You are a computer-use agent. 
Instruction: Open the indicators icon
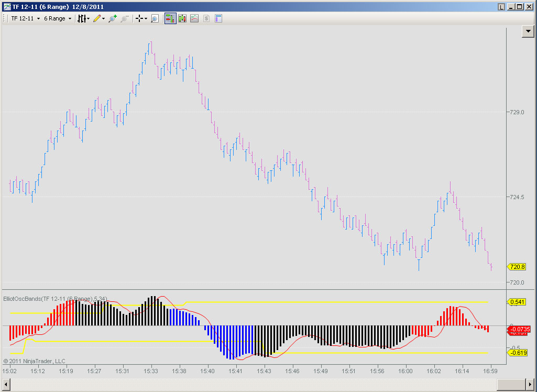194,18
